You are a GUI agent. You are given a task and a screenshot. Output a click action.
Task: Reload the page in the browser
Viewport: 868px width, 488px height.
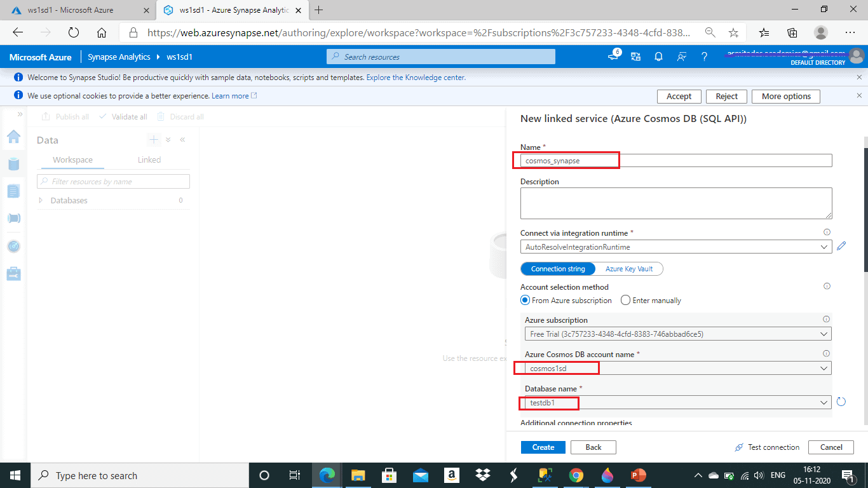(x=73, y=32)
